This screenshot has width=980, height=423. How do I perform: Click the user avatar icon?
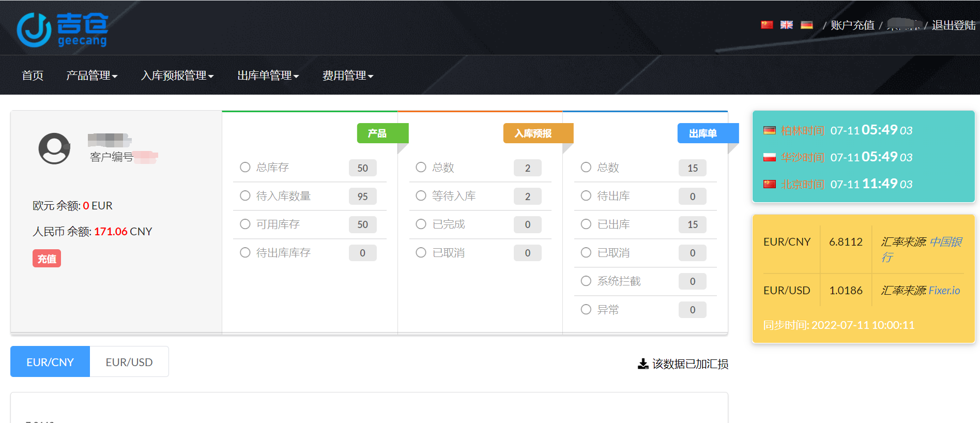[54, 148]
